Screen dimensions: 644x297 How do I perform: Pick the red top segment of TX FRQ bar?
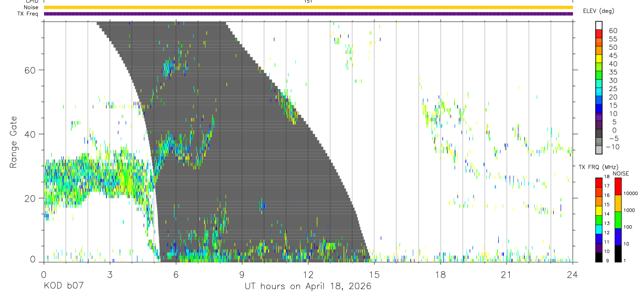pos(599,183)
